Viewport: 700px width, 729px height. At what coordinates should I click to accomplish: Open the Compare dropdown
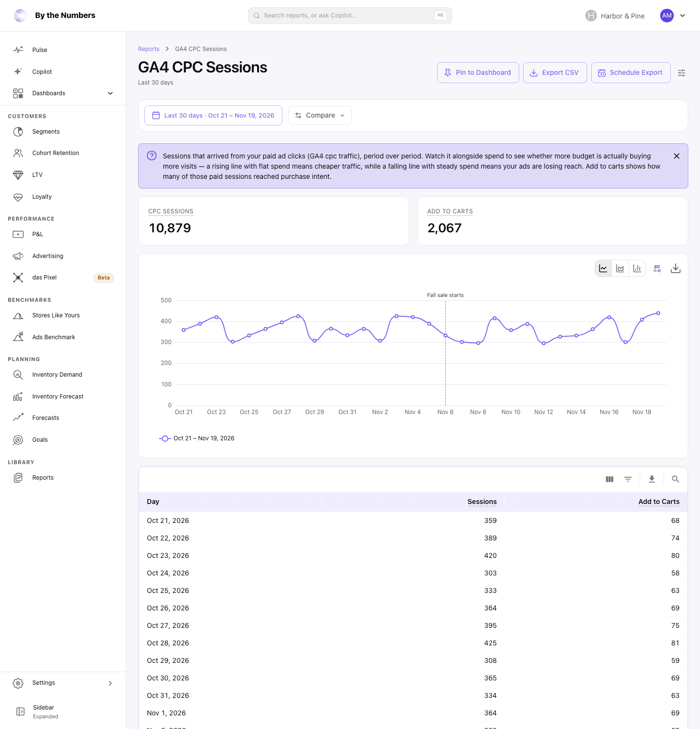tap(320, 115)
